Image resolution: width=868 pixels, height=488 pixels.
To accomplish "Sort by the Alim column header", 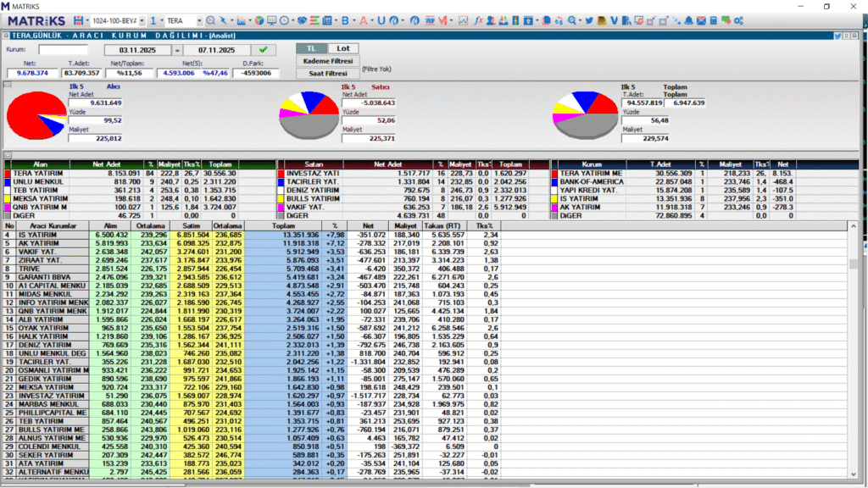I will coord(110,225).
